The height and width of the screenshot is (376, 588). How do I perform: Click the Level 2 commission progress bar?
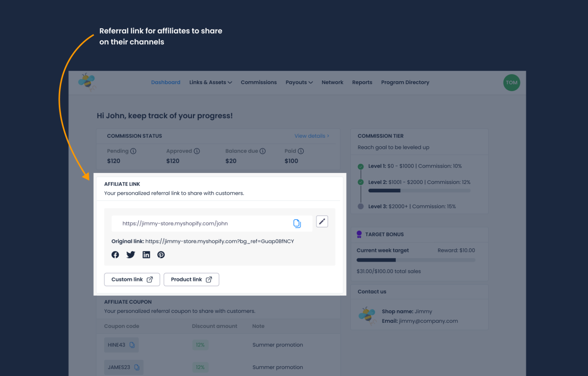pyautogui.click(x=419, y=190)
